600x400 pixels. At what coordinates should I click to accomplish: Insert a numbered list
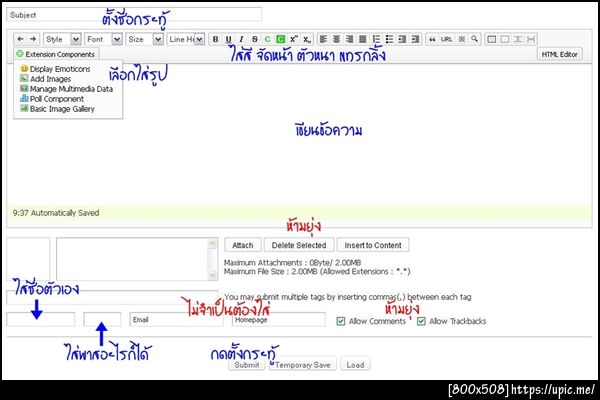tap(376, 39)
